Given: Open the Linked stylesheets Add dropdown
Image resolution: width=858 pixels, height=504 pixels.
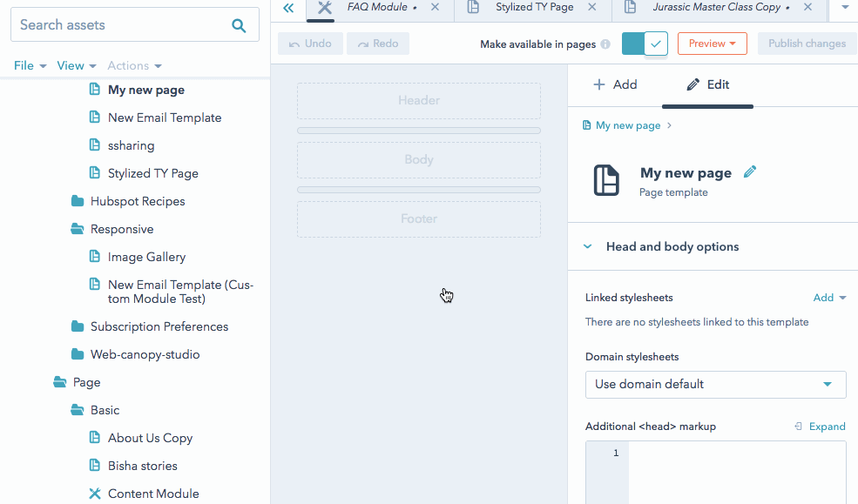Looking at the screenshot, I should (x=829, y=298).
